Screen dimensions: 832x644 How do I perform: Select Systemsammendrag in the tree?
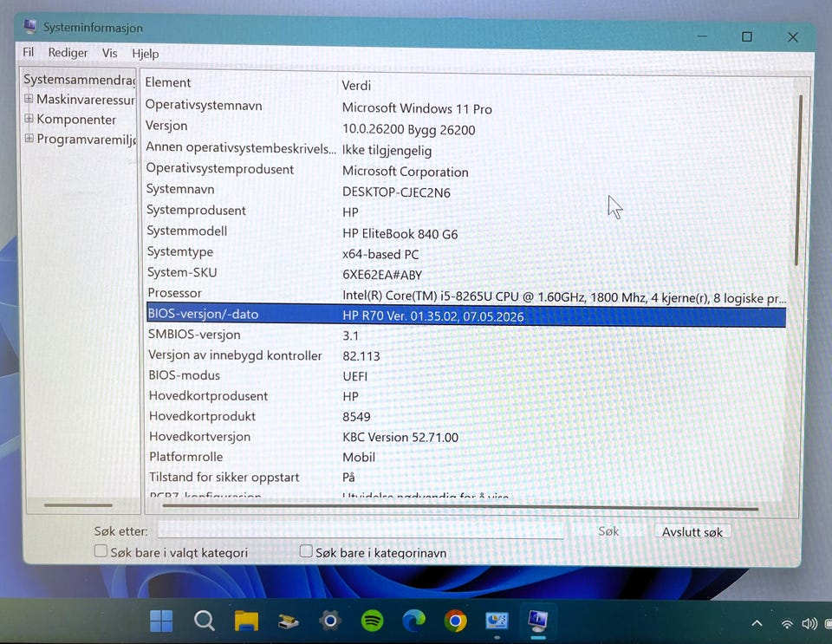[x=79, y=80]
